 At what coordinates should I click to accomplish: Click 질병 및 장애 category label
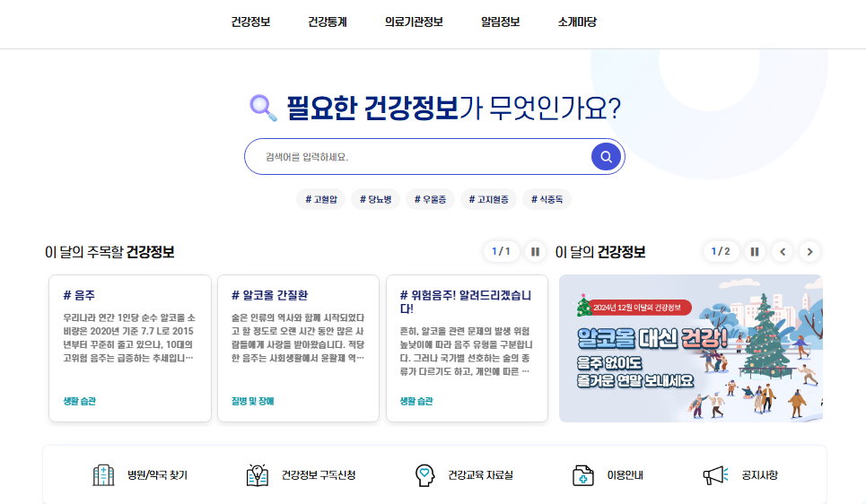tap(253, 402)
